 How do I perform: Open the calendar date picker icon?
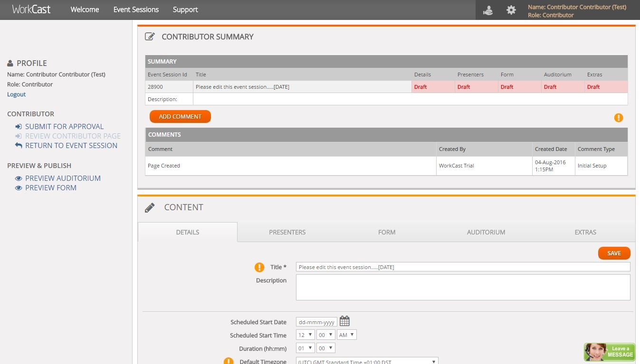344,321
